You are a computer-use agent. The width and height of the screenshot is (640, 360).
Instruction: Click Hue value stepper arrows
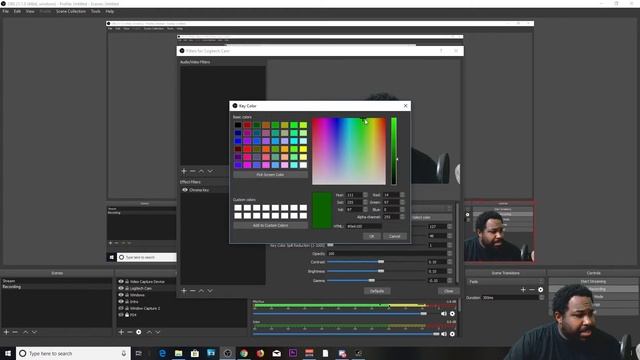[365, 195]
